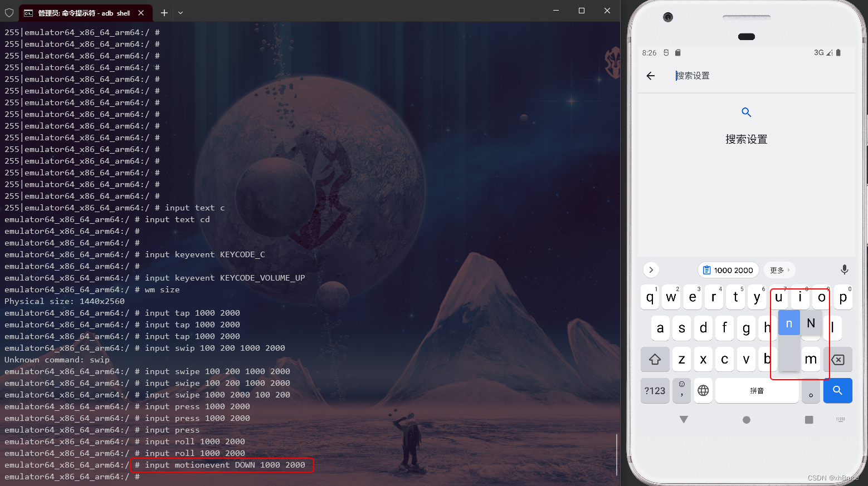The image size is (868, 486).
Task: Tap the g key
Action: (x=747, y=328)
